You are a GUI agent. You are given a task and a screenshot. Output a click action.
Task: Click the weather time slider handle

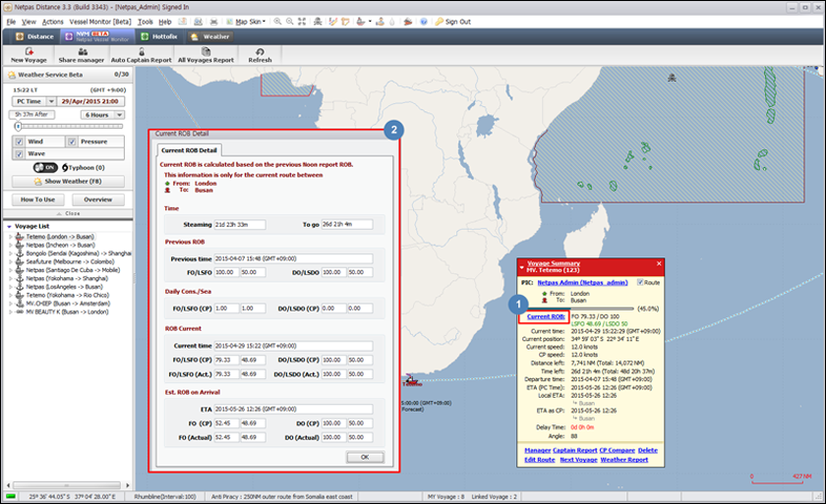coord(18,127)
